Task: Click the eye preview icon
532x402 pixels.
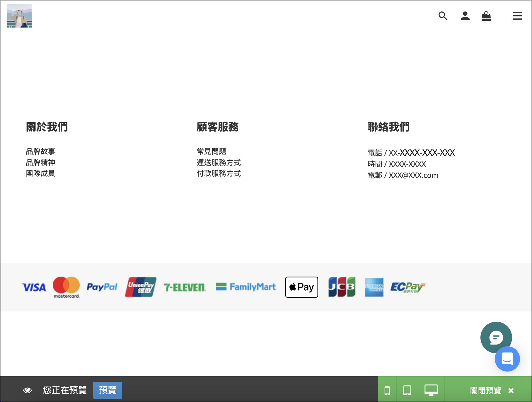Action: pos(28,390)
